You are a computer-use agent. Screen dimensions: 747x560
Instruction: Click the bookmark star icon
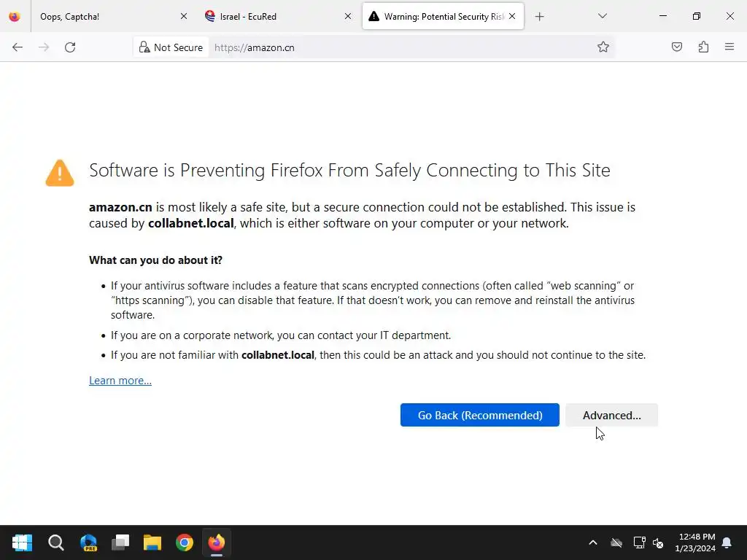[x=603, y=47]
